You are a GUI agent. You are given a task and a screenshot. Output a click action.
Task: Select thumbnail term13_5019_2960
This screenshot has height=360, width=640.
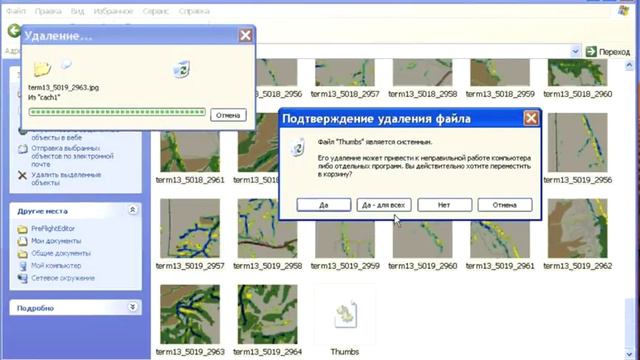[422, 240]
